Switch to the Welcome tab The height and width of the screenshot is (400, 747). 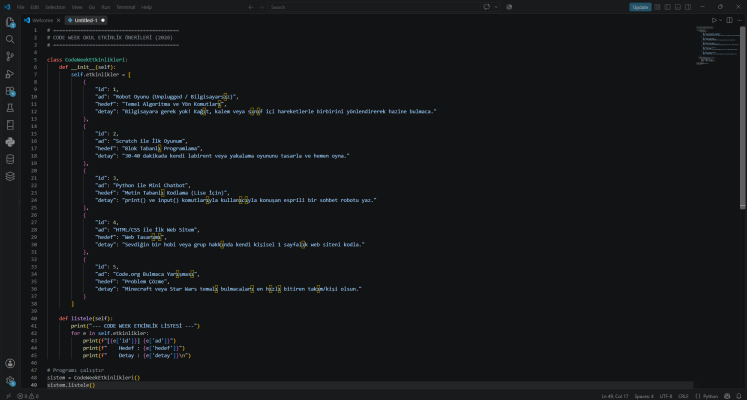(42, 20)
